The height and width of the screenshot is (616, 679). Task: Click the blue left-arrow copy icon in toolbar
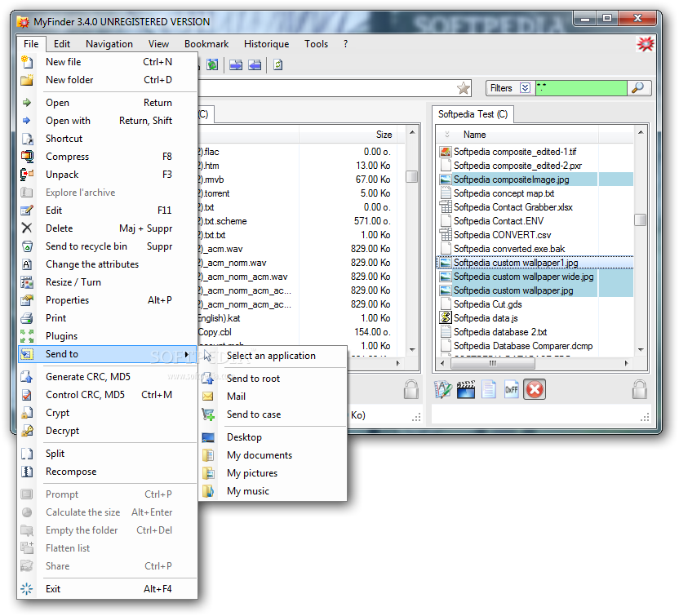point(255,65)
